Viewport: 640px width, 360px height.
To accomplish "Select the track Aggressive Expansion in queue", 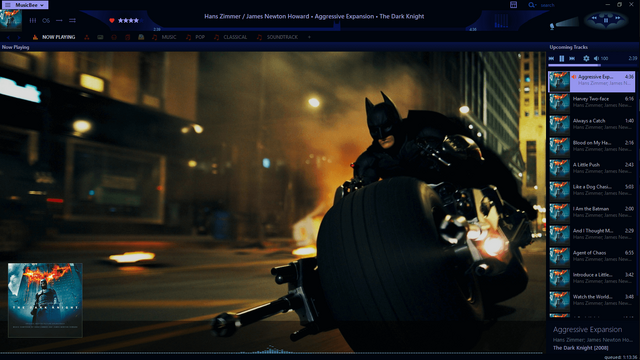I will pyautogui.click(x=591, y=81).
